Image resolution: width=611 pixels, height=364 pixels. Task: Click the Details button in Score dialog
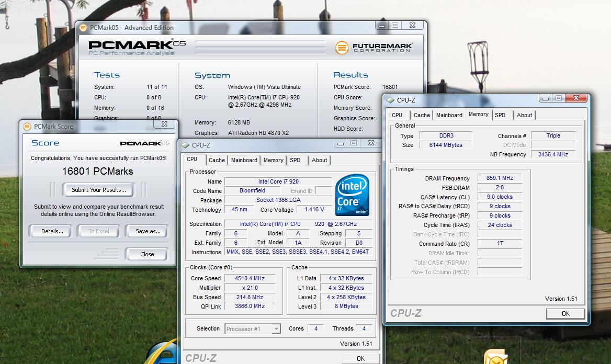[52, 231]
